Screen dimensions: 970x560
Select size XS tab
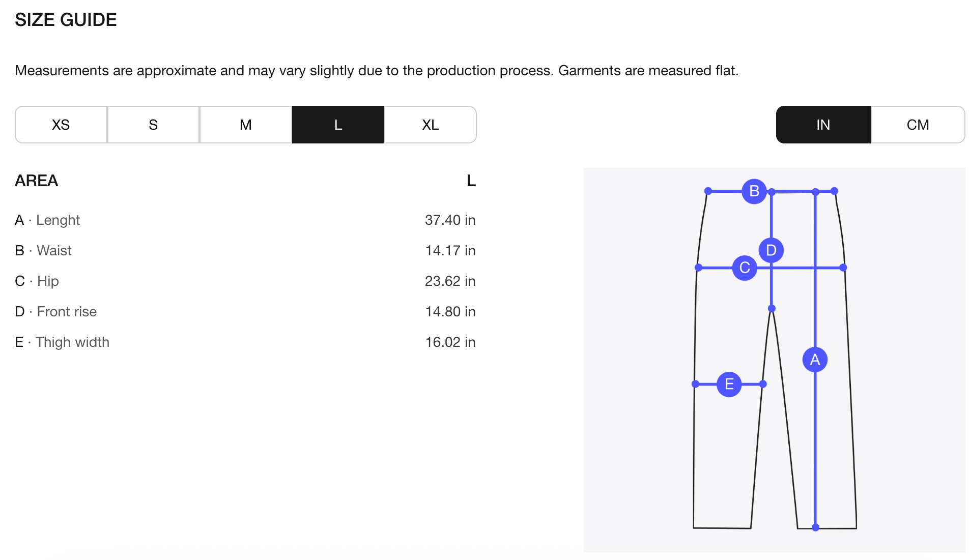coord(61,125)
